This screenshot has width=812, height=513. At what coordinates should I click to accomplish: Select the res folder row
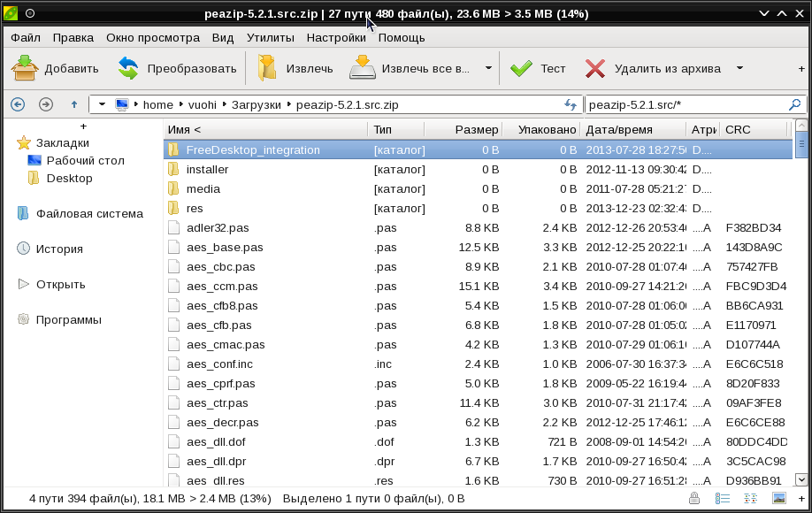point(478,208)
